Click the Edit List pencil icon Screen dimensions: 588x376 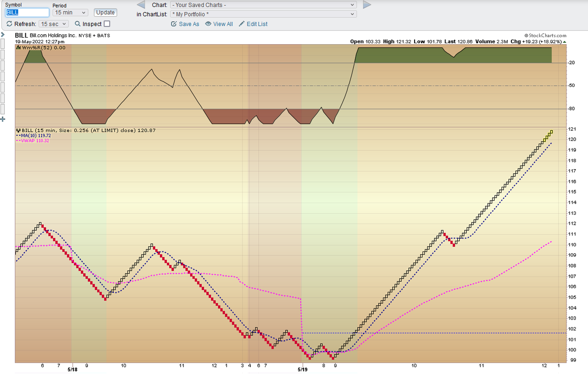coord(242,24)
